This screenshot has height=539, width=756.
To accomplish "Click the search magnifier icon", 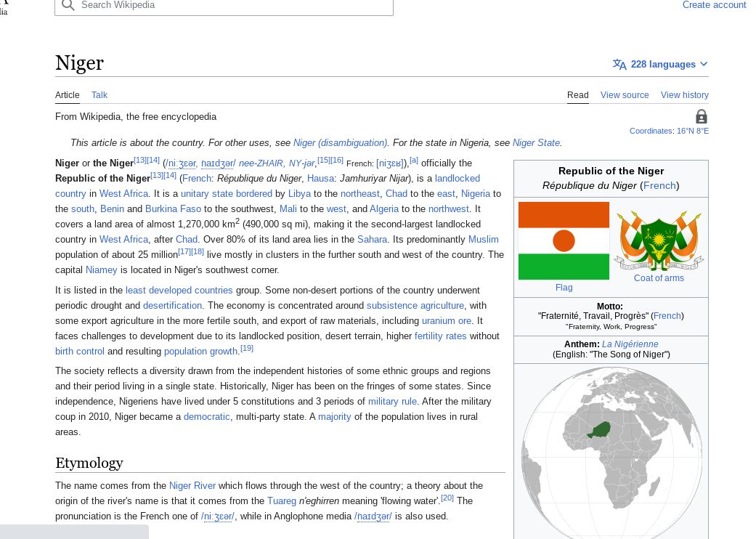I will (x=68, y=6).
